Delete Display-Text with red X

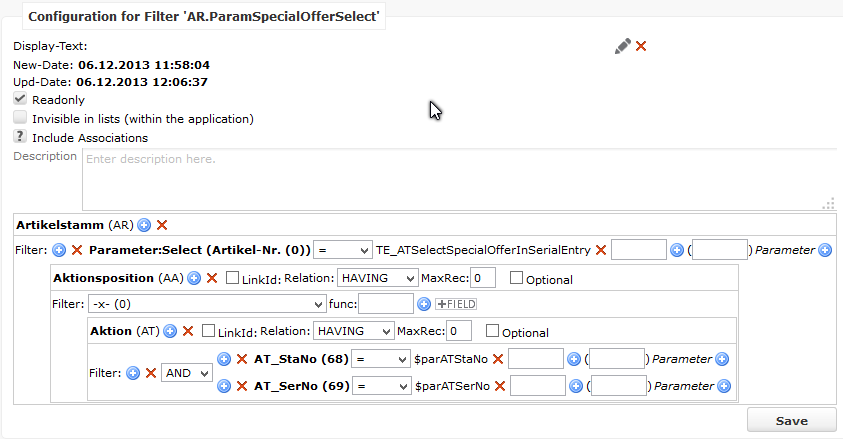tap(641, 46)
